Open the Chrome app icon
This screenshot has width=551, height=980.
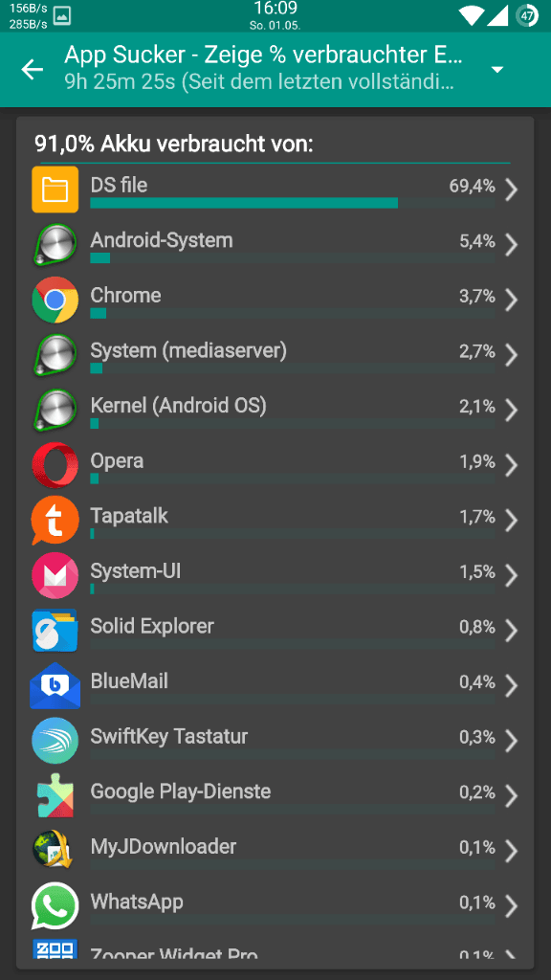pyautogui.click(x=55, y=300)
